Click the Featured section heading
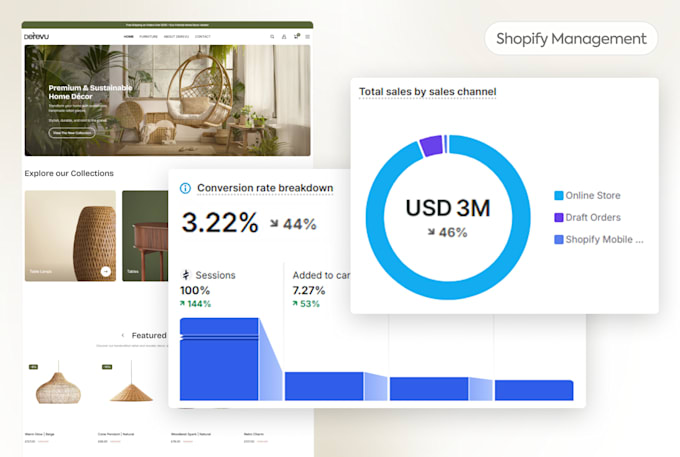 (x=149, y=335)
